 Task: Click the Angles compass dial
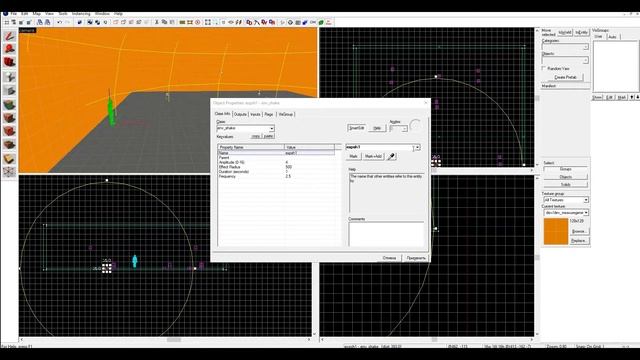pos(415,125)
